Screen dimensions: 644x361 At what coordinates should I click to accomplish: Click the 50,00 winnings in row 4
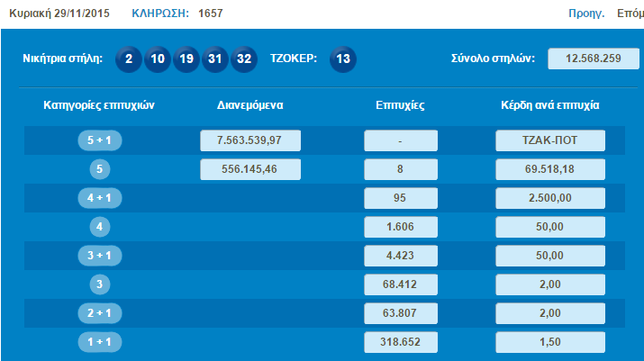coord(550,227)
